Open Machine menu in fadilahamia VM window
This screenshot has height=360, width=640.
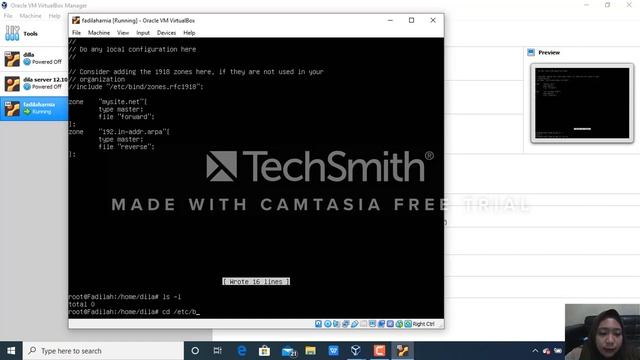pyautogui.click(x=99, y=33)
